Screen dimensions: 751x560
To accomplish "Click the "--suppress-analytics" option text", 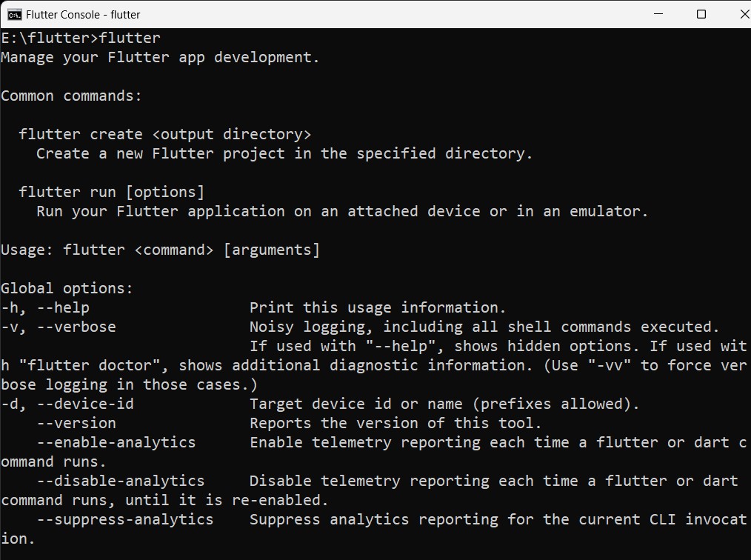I will 125,520.
